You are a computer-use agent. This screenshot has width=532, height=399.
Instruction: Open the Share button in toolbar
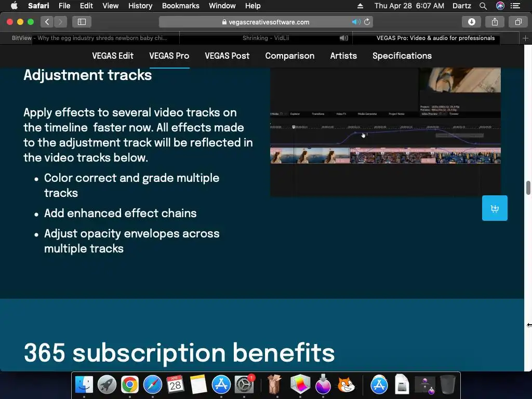495,22
